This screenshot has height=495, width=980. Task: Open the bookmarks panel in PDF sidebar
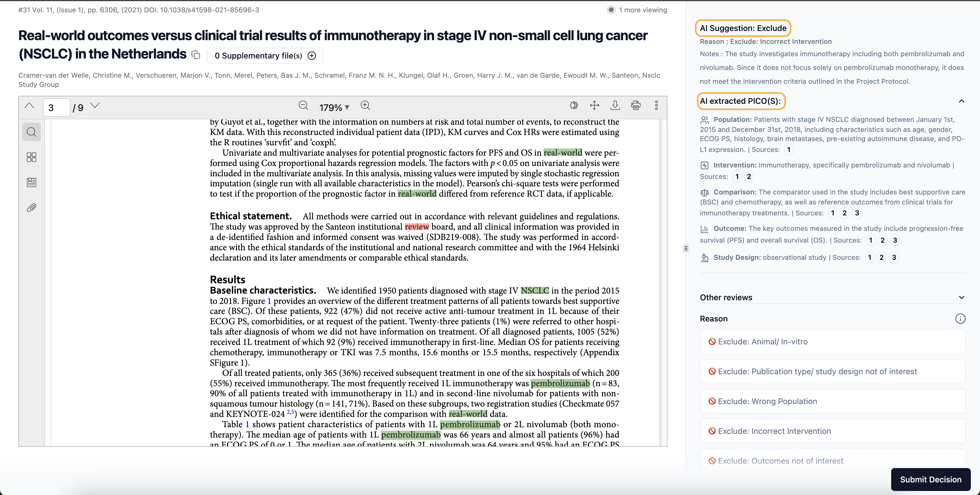click(x=32, y=182)
